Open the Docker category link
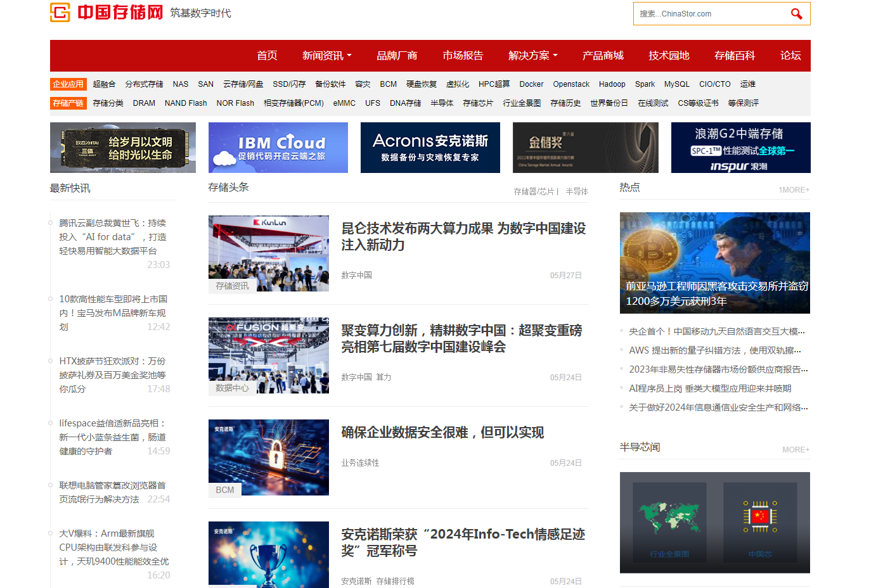This screenshot has width=883, height=588. 531,84
